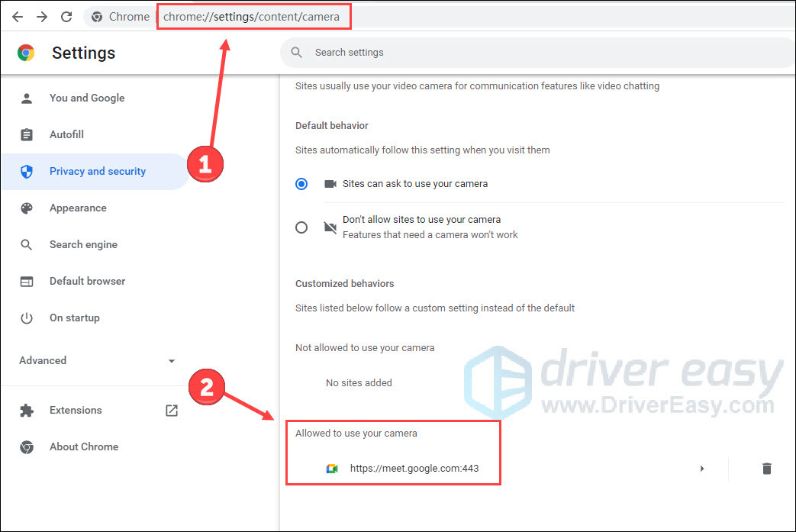Click the Appearance paint palette icon
Image resolution: width=796 pixels, height=532 pixels.
click(x=27, y=208)
